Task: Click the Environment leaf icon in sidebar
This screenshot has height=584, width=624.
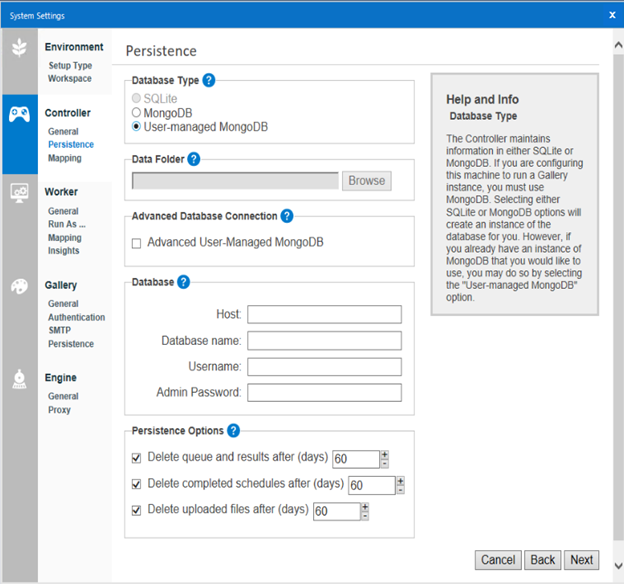Action: tap(19, 48)
